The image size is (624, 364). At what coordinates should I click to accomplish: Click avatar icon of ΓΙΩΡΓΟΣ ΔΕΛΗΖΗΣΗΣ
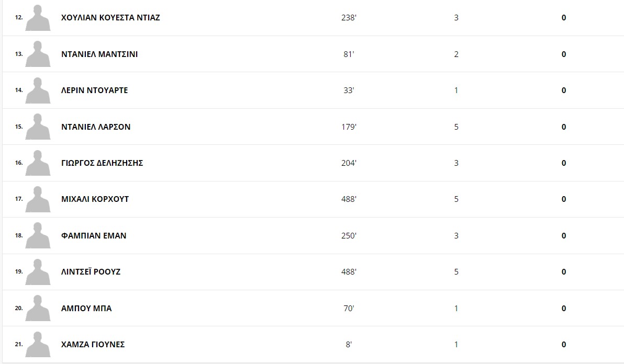(x=38, y=163)
